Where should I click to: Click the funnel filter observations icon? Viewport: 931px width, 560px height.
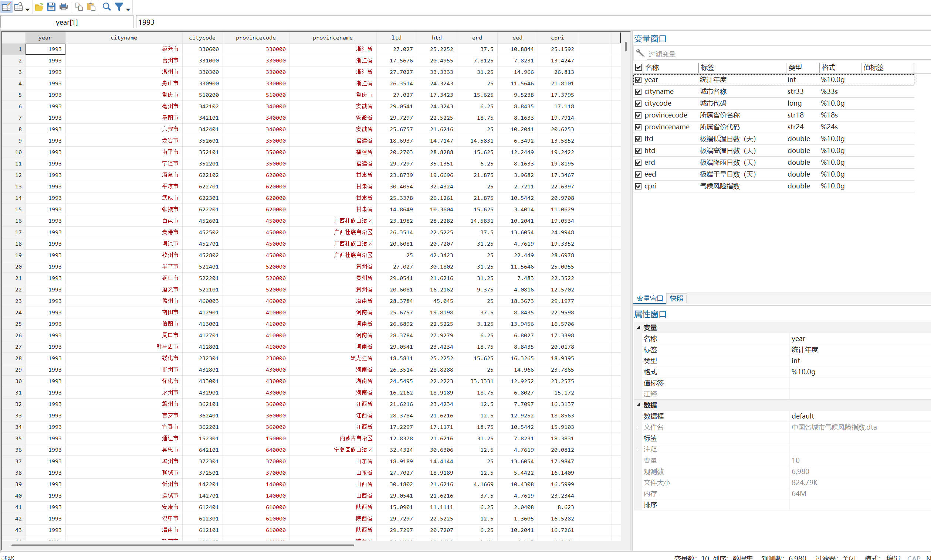119,7
